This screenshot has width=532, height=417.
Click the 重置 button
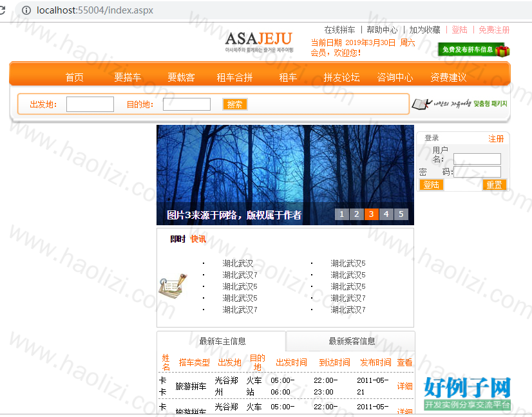coord(494,185)
